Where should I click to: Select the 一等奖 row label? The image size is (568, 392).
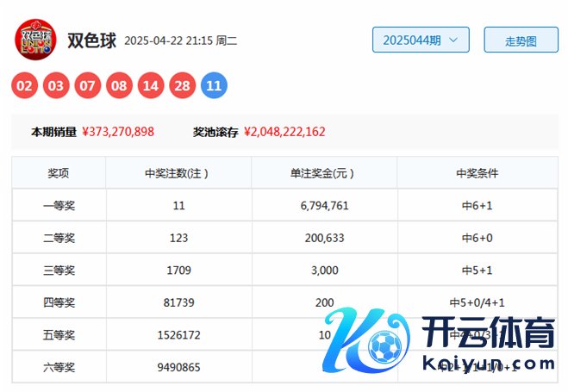tap(59, 206)
